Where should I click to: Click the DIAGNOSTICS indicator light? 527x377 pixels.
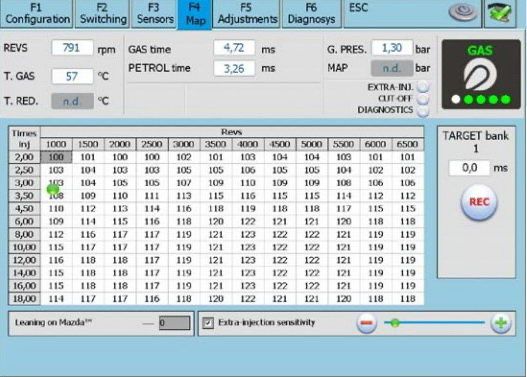click(423, 111)
